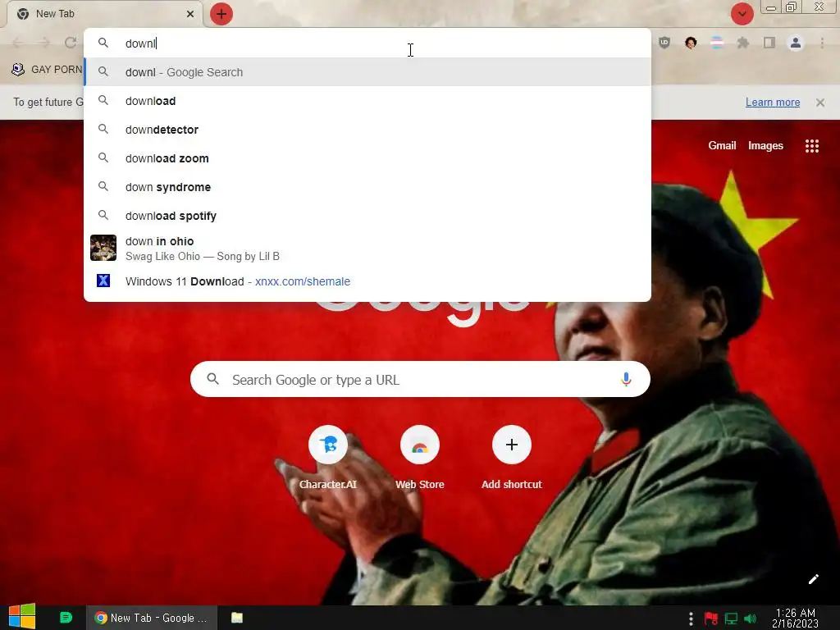The width and height of the screenshot is (840, 630).
Task: Open the Chrome profile avatar button
Action: 796,43
